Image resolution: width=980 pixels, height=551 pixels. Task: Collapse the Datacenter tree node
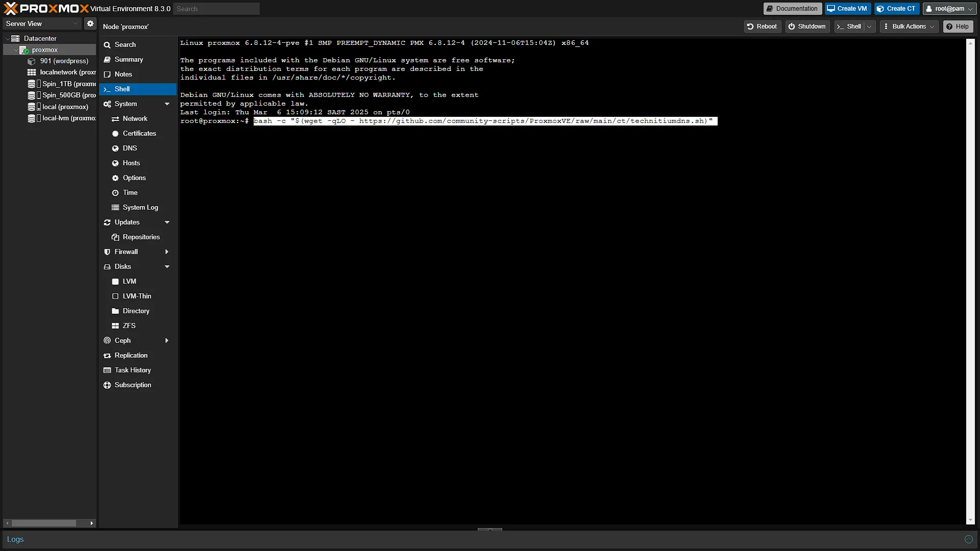(x=7, y=39)
